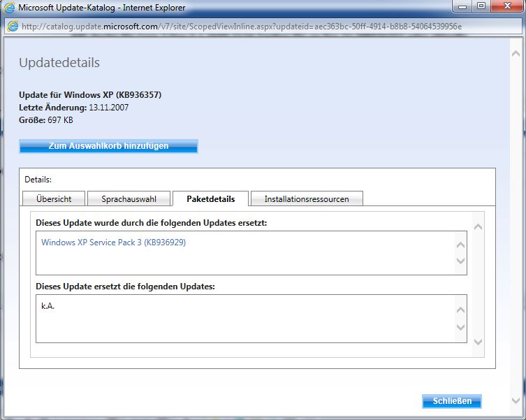Click the page scrollbar down arrow at the bottom right
Image resolution: width=526 pixels, height=420 pixels.
[516, 400]
